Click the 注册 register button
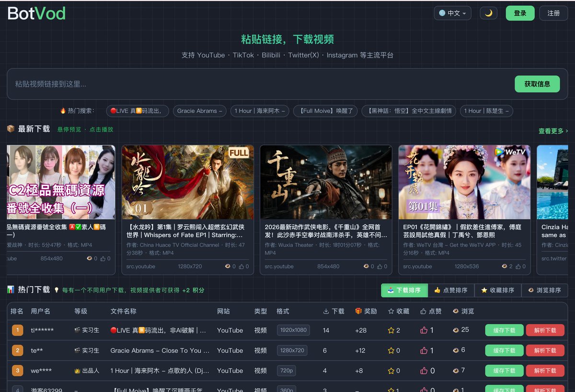The height and width of the screenshot is (392, 575). [553, 13]
